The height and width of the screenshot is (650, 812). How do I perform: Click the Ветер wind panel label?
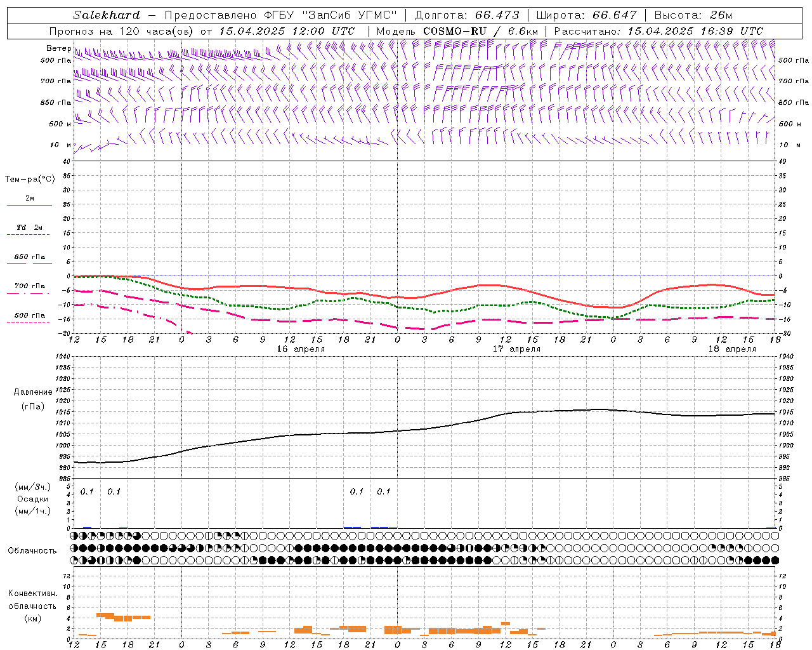click(58, 48)
